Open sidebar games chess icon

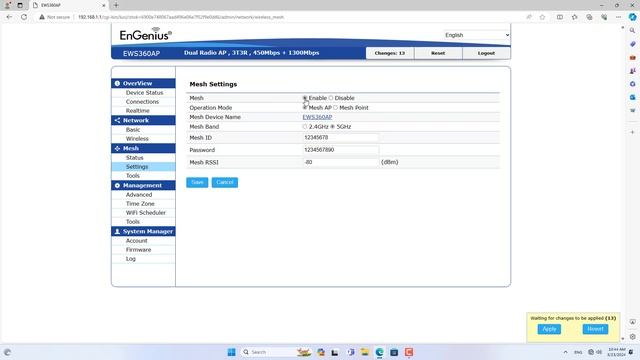633,71
